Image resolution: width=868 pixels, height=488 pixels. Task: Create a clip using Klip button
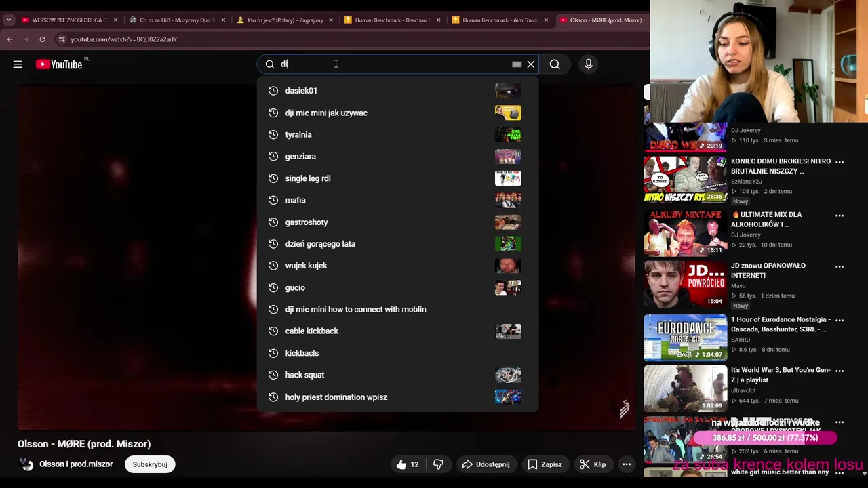(593, 464)
